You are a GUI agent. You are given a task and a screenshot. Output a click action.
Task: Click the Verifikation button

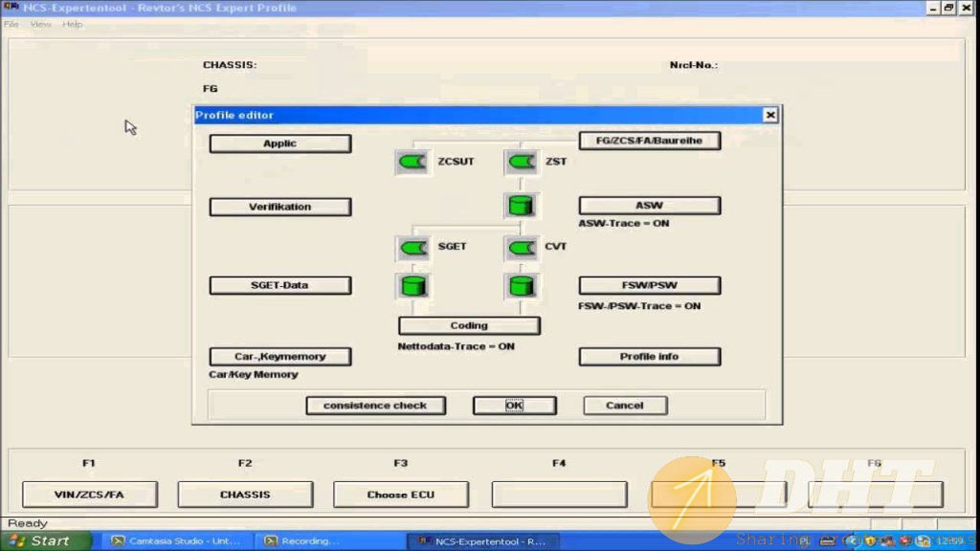[x=279, y=207]
